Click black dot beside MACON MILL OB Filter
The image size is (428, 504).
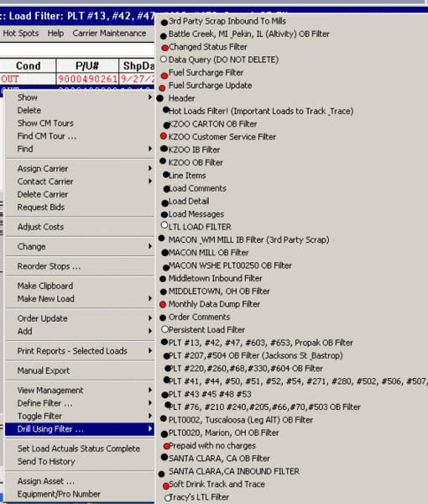(164, 253)
